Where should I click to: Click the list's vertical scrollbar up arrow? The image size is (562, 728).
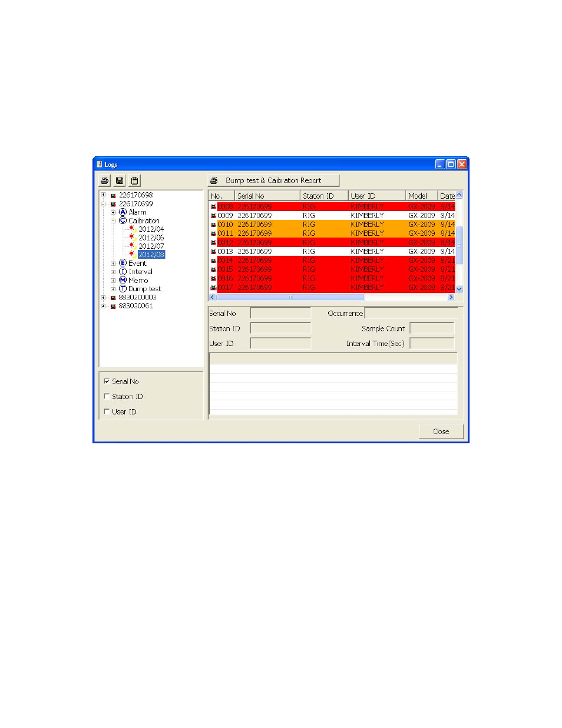coord(459,195)
